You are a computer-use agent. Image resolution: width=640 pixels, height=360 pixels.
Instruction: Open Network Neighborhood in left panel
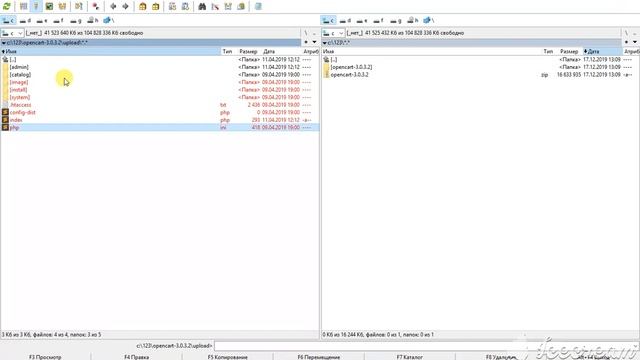pos(109,20)
